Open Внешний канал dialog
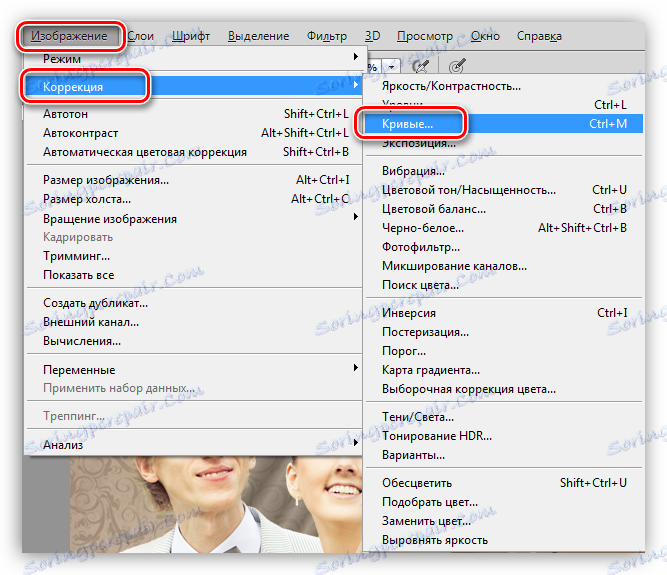This screenshot has width=667, height=575. point(193,322)
